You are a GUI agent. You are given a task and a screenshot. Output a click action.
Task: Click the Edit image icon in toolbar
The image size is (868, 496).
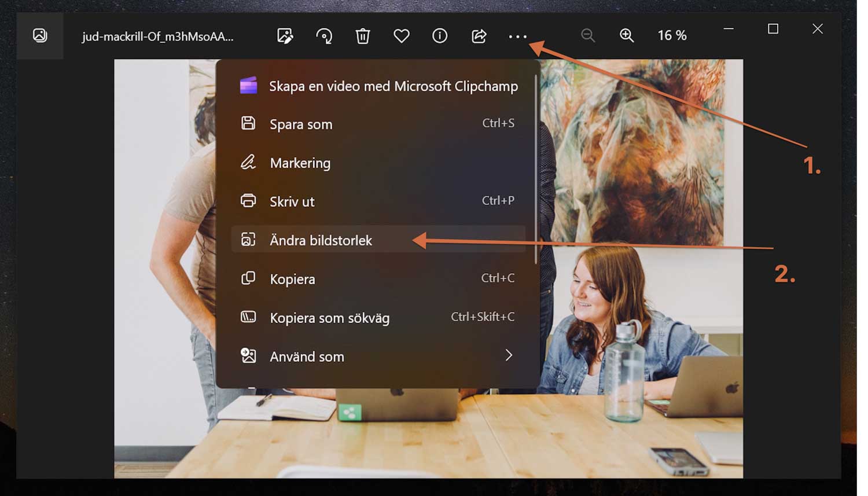(285, 36)
